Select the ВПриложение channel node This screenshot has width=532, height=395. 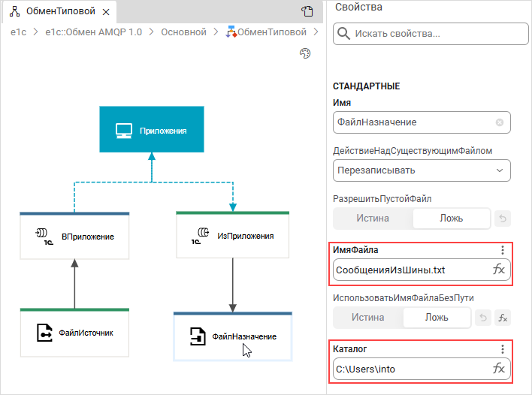coord(74,236)
